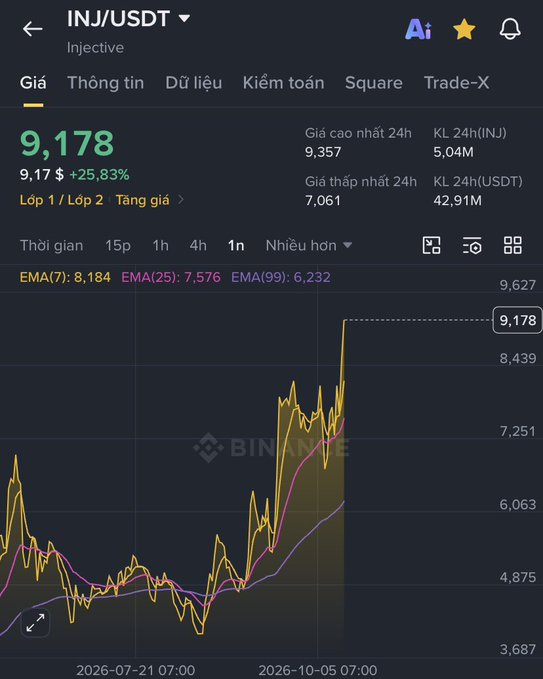Screen dimensions: 543x679
Task: Click the EMA(7): 8,184 indicator label
Action: coord(65,277)
